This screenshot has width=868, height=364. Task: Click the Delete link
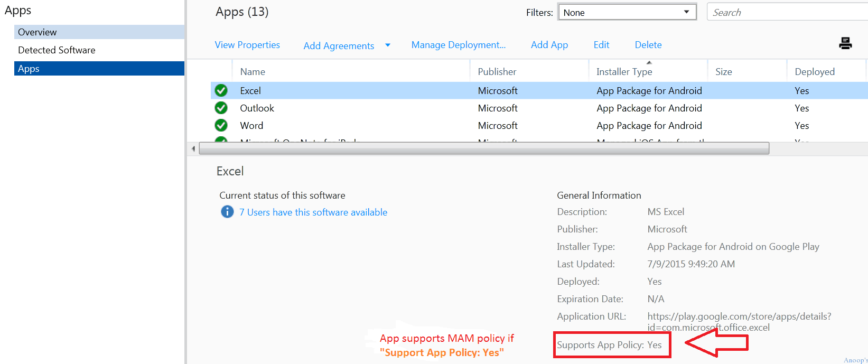(648, 45)
